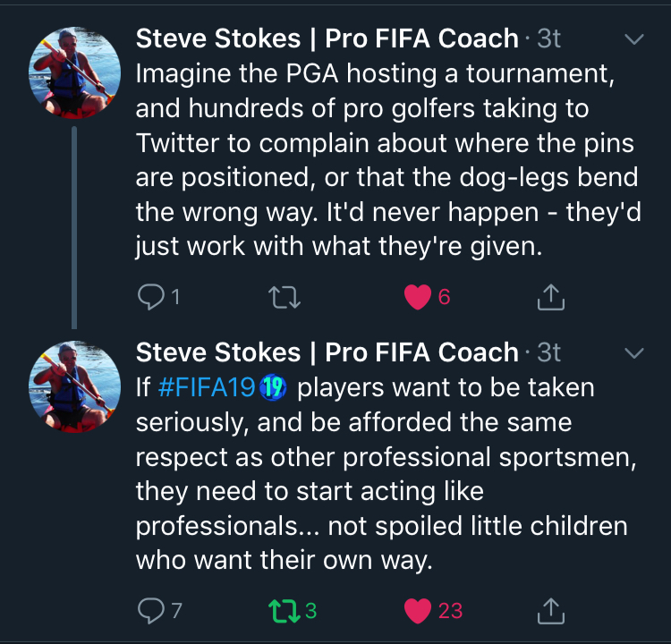The image size is (671, 644).
Task: Reply to the PGA tournament tweet
Action: tap(150, 296)
